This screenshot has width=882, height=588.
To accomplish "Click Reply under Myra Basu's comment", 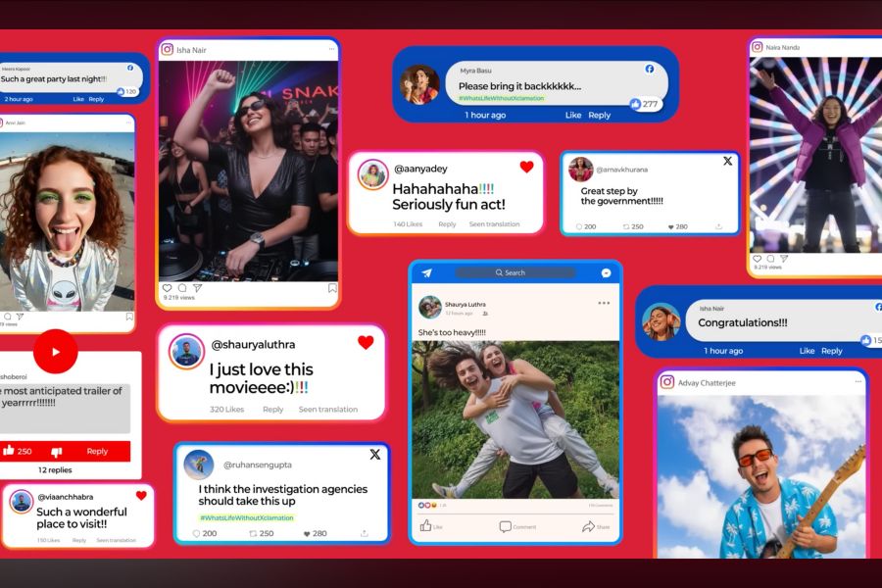I will tap(599, 115).
